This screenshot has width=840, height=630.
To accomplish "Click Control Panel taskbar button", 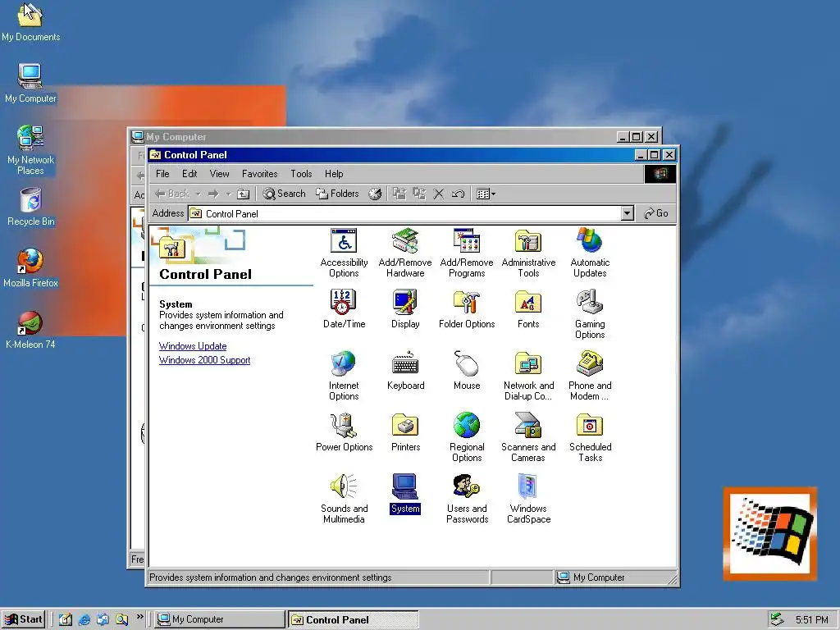I will click(x=353, y=619).
